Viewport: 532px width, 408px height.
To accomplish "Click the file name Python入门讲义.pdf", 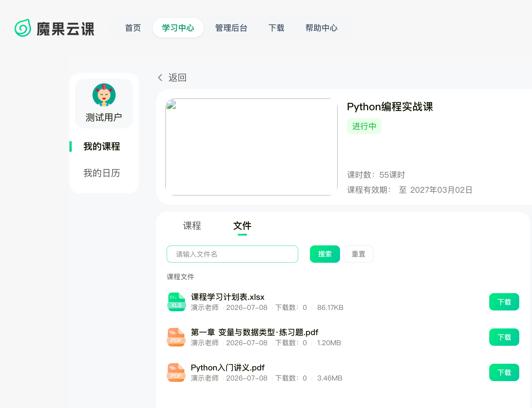I will (228, 368).
